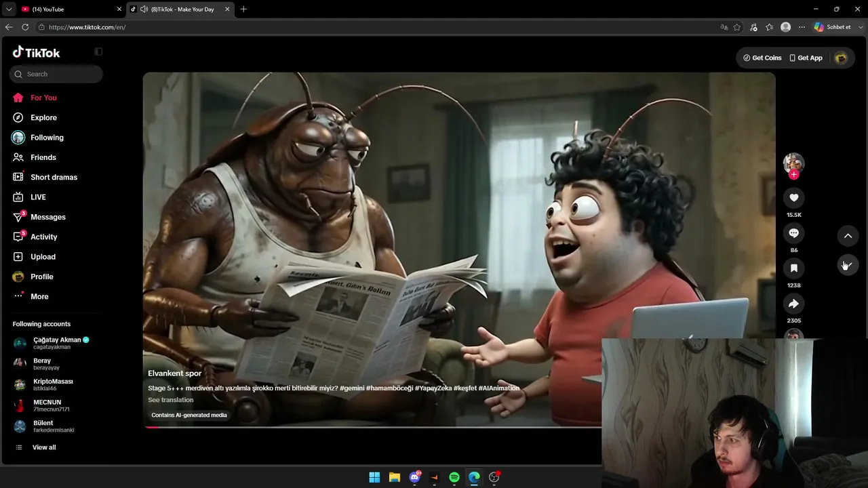Reload the page

(x=25, y=27)
